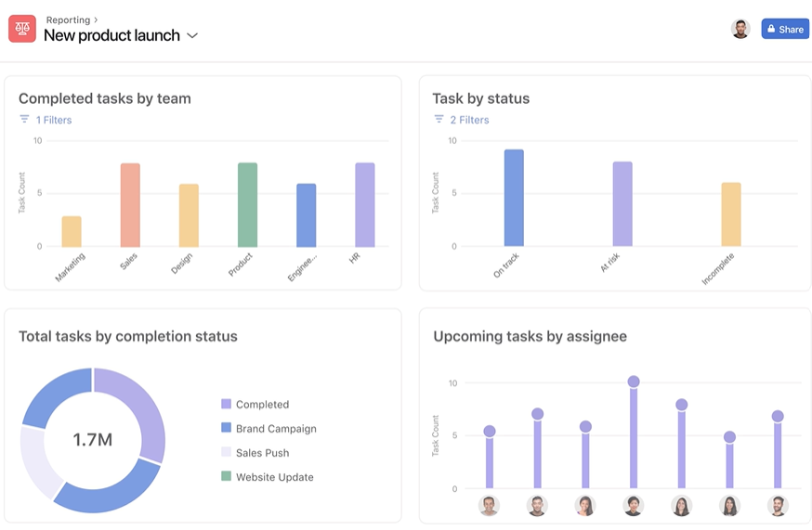Click the fifth assignee avatar below chart
The height and width of the screenshot is (530, 812).
pyautogui.click(x=682, y=506)
